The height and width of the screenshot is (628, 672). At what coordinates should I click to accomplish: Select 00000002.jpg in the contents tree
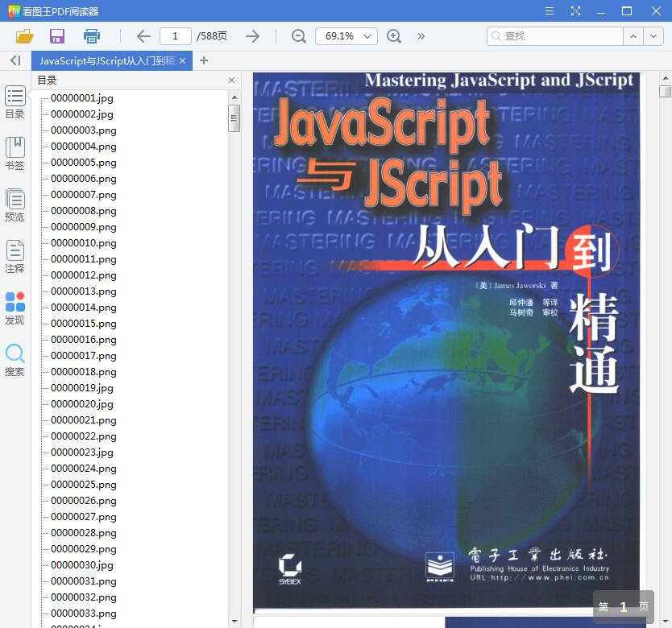[82, 114]
